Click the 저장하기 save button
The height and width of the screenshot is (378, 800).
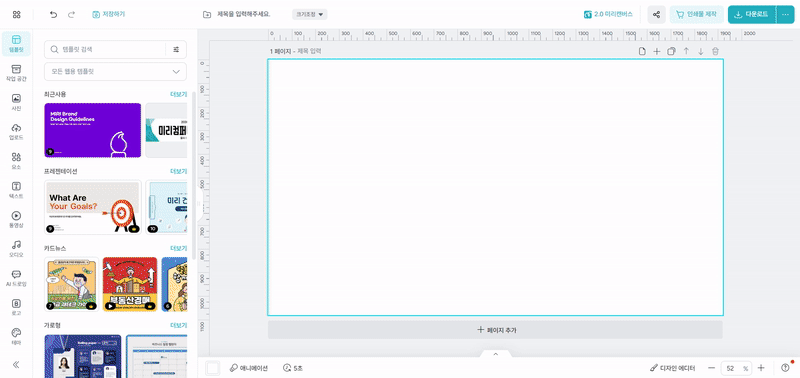coord(109,14)
